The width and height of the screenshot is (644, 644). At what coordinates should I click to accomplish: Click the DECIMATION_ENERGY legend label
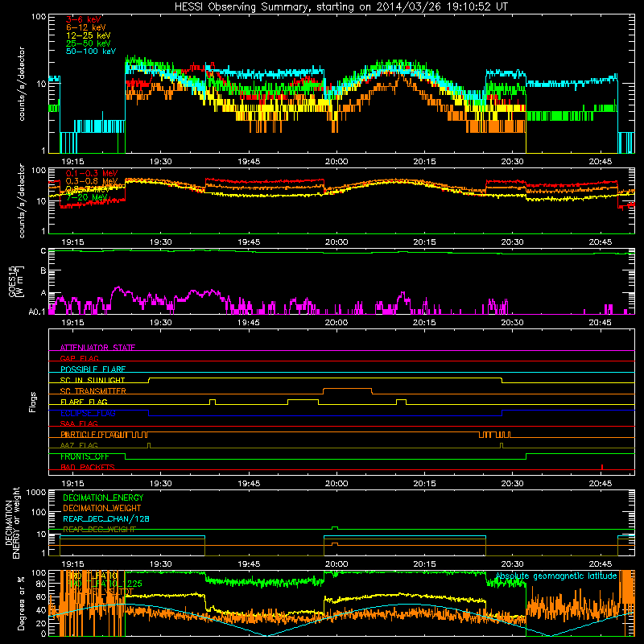click(103, 497)
